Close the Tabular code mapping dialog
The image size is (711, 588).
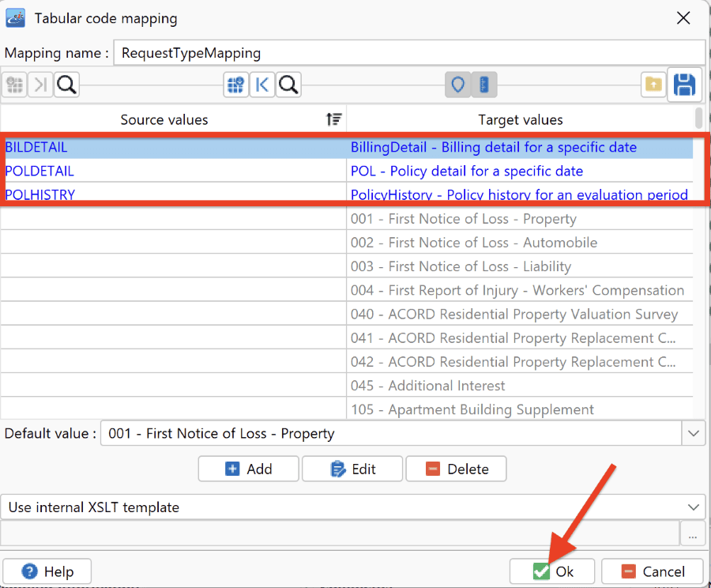pos(683,18)
